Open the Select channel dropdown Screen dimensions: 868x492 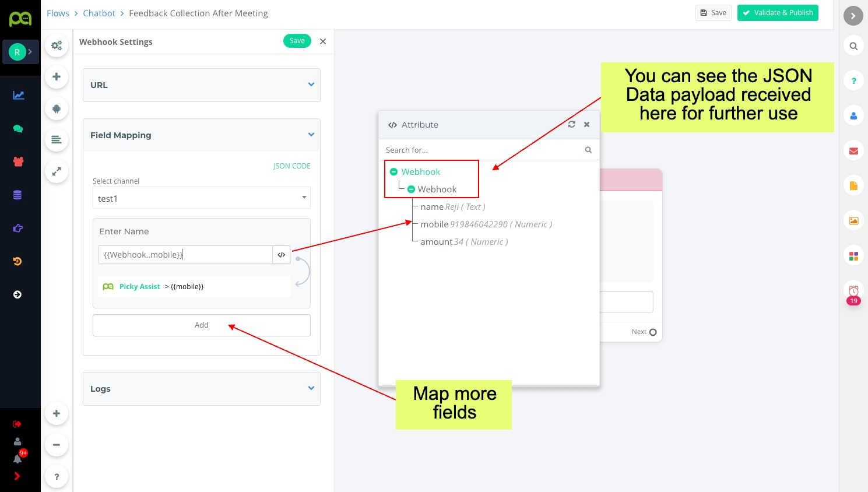tap(201, 198)
